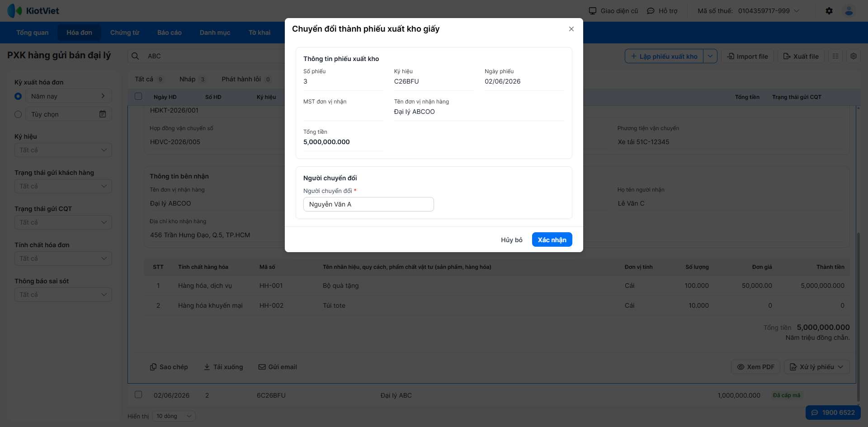Expand Mã số thuế account dropdown
Screen dimensions: 868x427
tap(797, 11)
